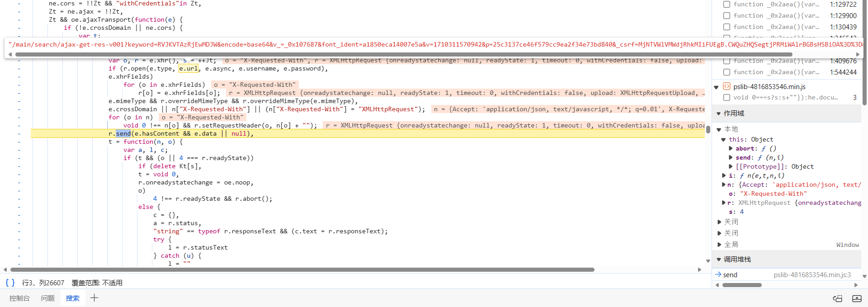868x307 pixels.
Task: Toggle breakpoint checkbox at line 1:130439
Action: (726, 27)
